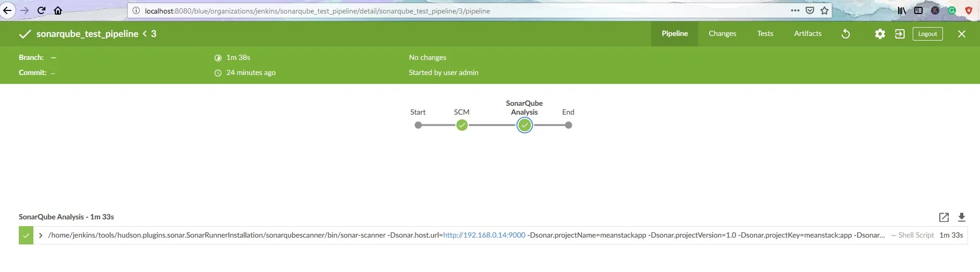Click the browser back arrow
The width and height of the screenshot is (980, 272).
[7, 10]
